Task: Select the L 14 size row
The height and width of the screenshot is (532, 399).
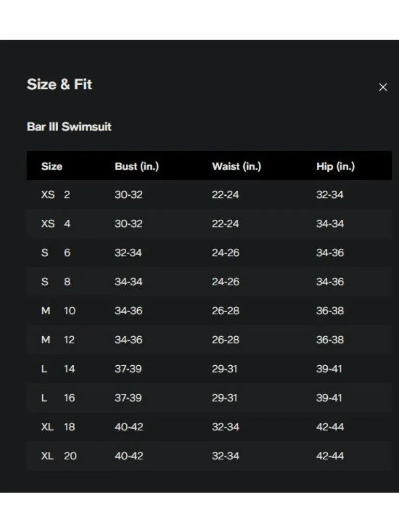Action: (209, 368)
